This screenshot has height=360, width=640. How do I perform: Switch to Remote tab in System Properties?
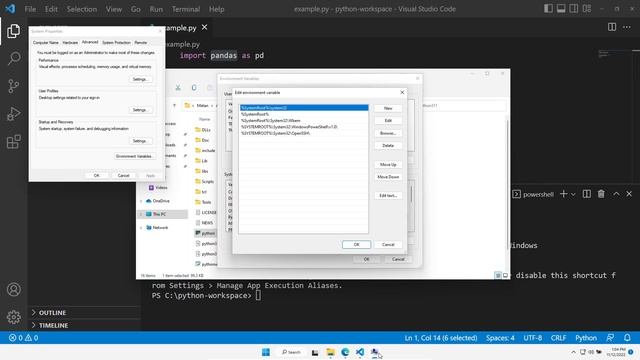coord(141,42)
